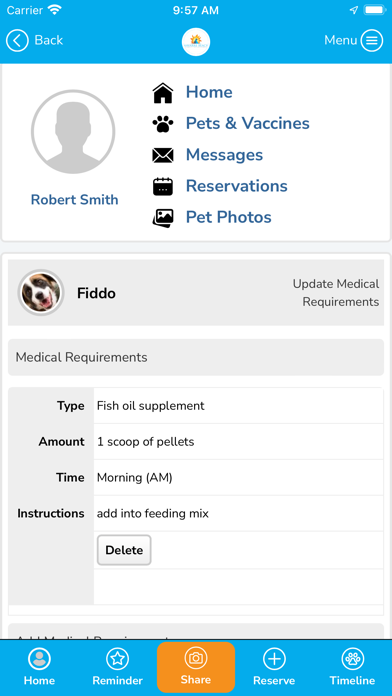Tap Fiddo's pet photo thumbnail
The height and width of the screenshot is (696, 392).
coord(41,293)
